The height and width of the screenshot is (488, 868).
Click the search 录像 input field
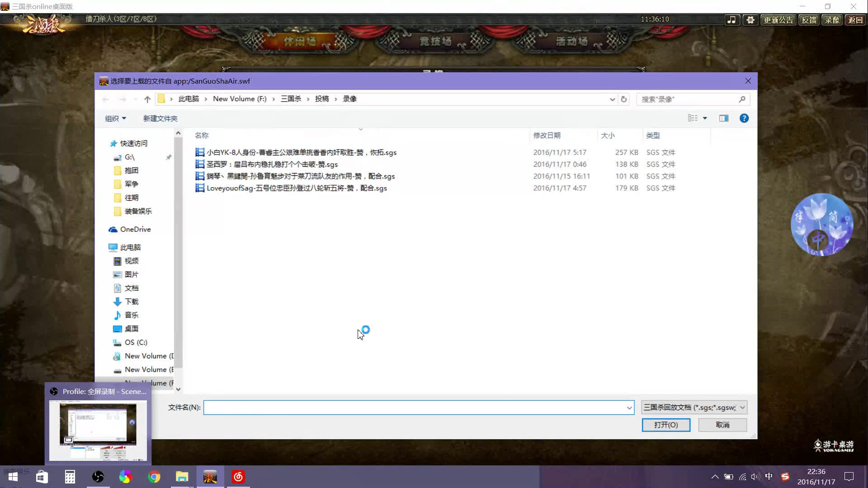click(687, 99)
